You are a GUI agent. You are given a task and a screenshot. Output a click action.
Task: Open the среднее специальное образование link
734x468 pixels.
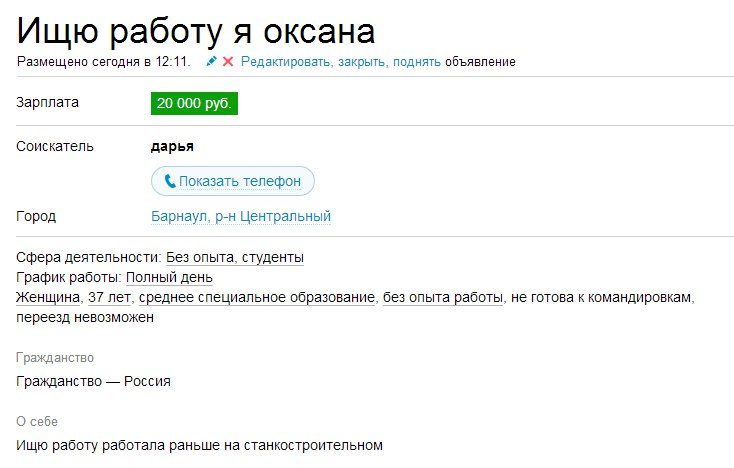tap(257, 297)
